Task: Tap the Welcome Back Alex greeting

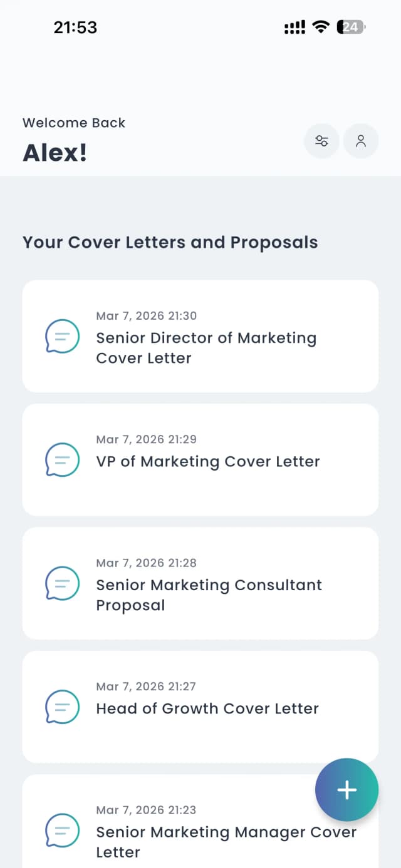Action: (73, 138)
